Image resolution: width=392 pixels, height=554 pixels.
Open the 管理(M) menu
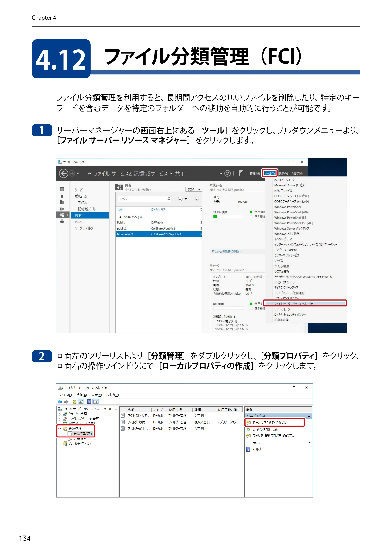[255, 174]
